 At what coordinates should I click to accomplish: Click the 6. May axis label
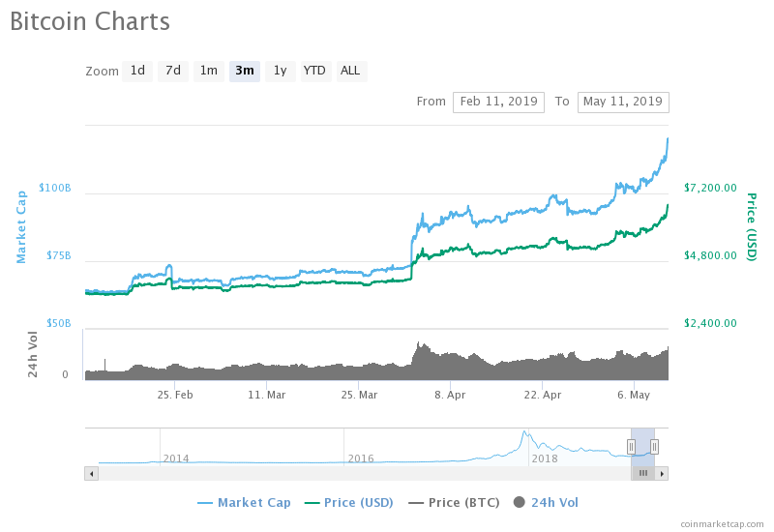(x=634, y=395)
